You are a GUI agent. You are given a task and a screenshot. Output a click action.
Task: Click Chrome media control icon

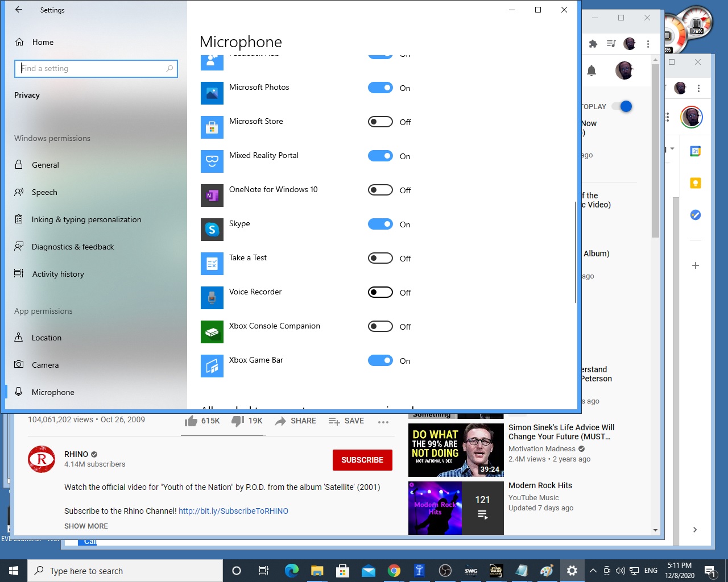pos(611,44)
